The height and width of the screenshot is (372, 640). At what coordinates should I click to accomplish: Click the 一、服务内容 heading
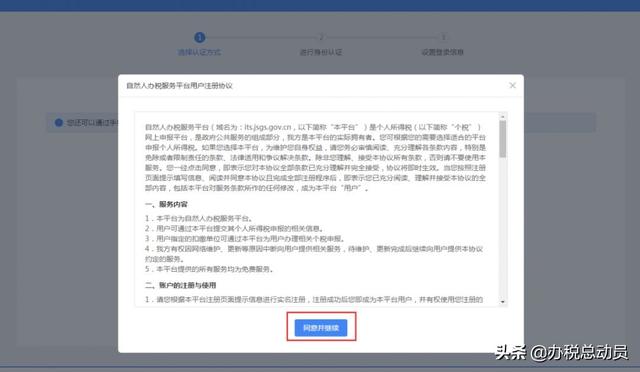(166, 204)
